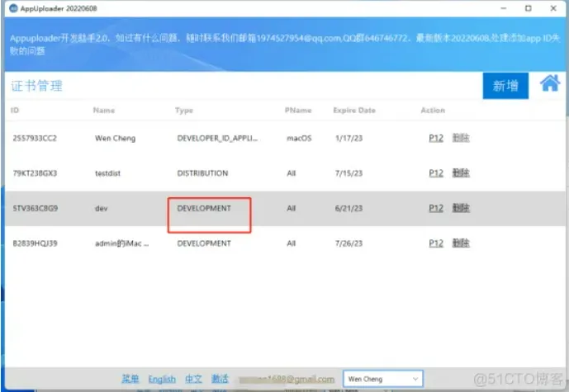
Task: Click the name cell testdist
Action: tap(107, 173)
